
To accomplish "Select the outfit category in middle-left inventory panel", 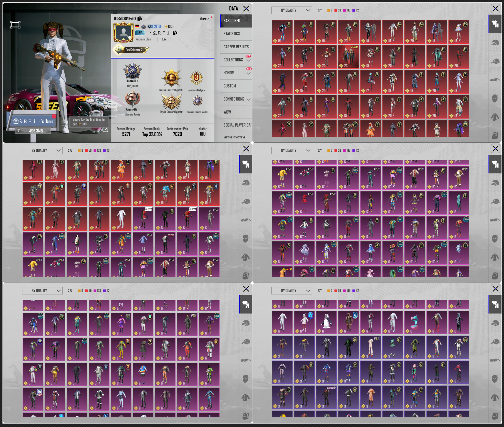I will click(246, 164).
